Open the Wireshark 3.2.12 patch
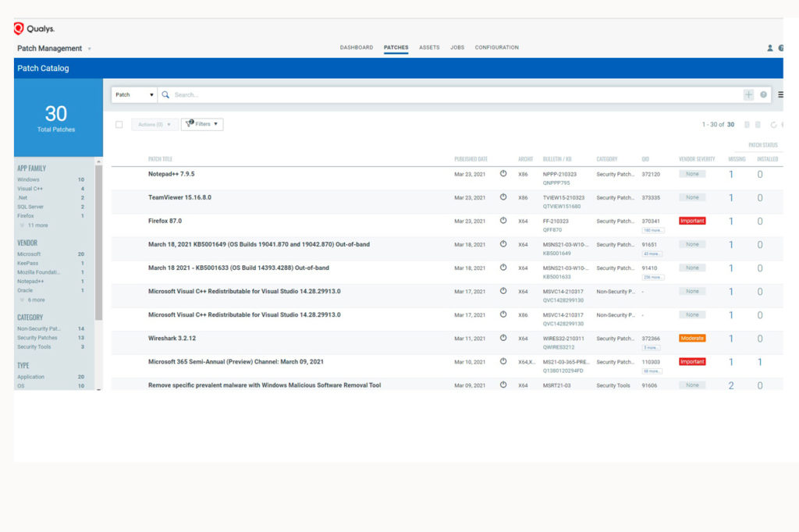Viewport: 799px width, 532px height. point(172,338)
